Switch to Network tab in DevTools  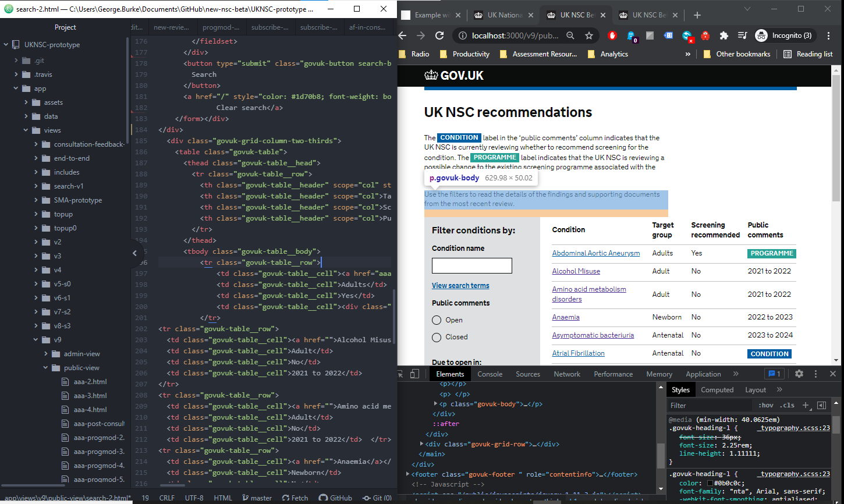[567, 374]
